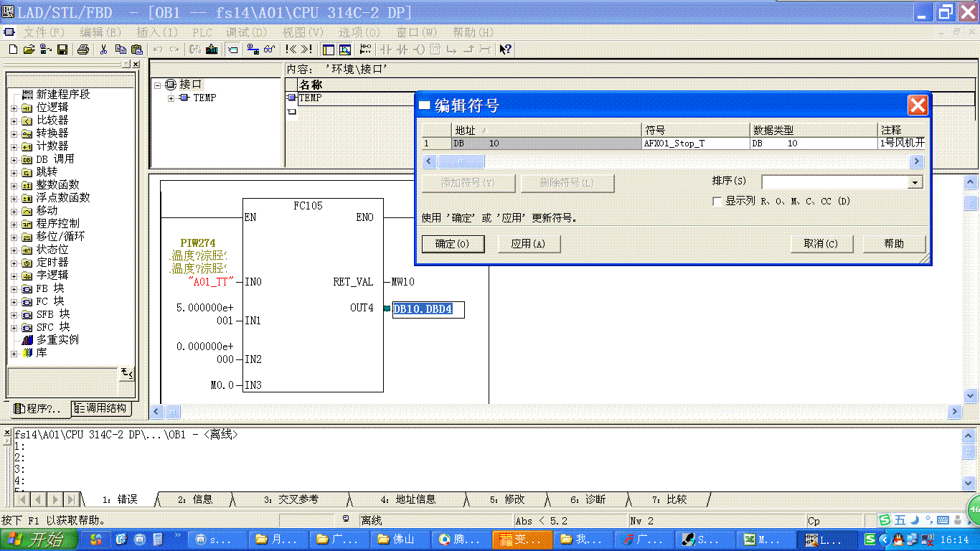Click the Save icon in toolbar
Screen dimensions: 980x551
(62, 50)
